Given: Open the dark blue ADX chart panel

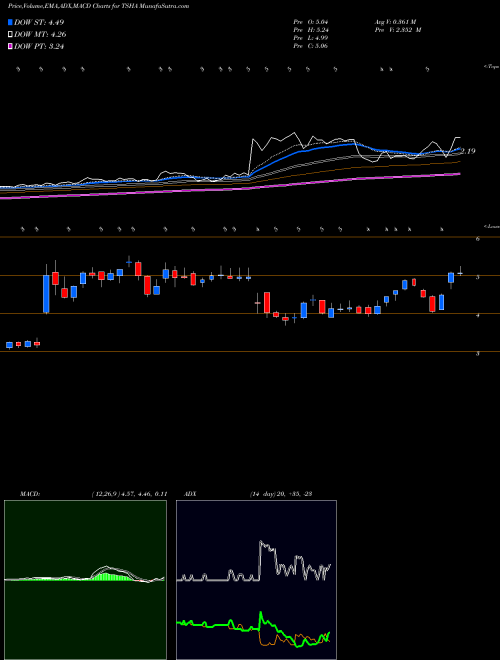Looking at the screenshot, I should tap(256, 580).
